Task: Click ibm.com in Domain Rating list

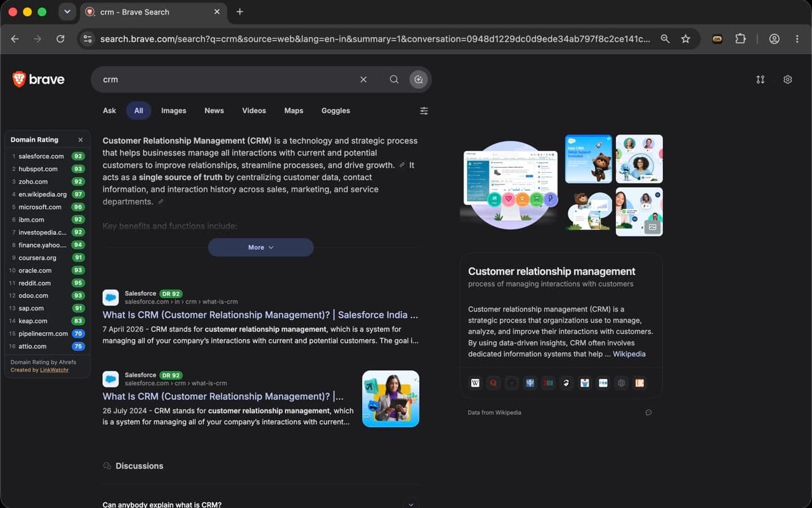Action: [31, 220]
